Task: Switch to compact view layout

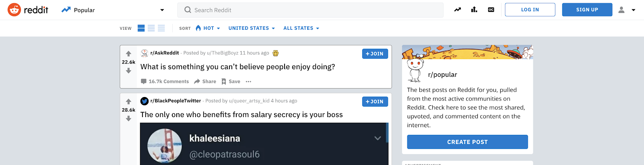Action: point(161,28)
